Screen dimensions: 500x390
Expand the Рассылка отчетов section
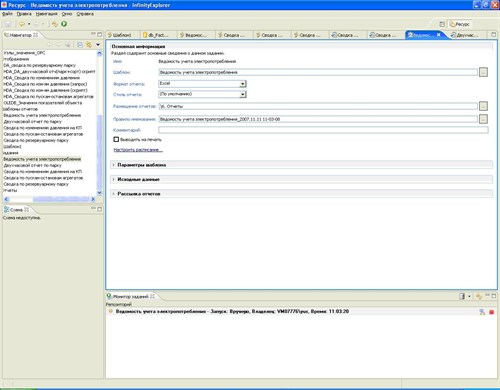[114, 194]
